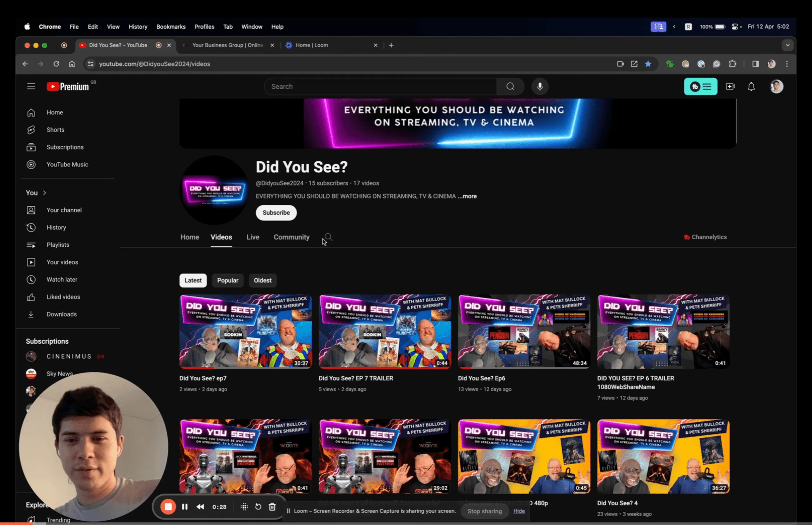Sort videos by Popular
Screen dimensions: 812x525
tap(228, 280)
